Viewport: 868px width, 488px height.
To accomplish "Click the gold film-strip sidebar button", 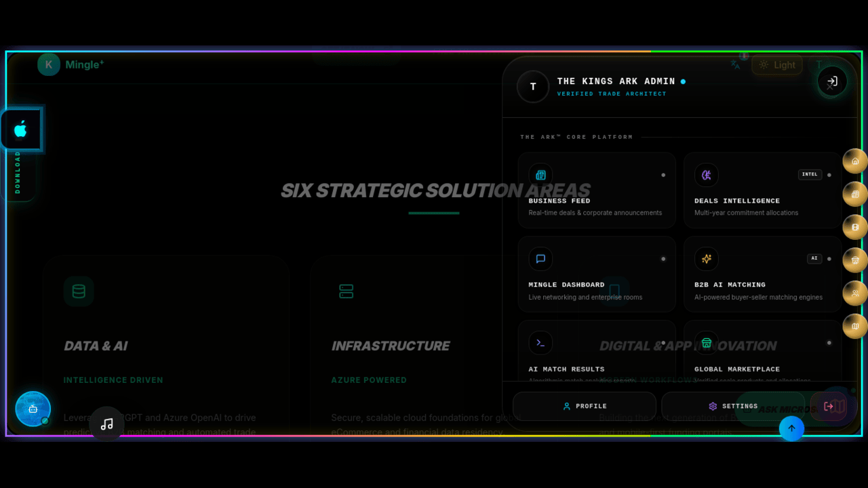I will [855, 227].
